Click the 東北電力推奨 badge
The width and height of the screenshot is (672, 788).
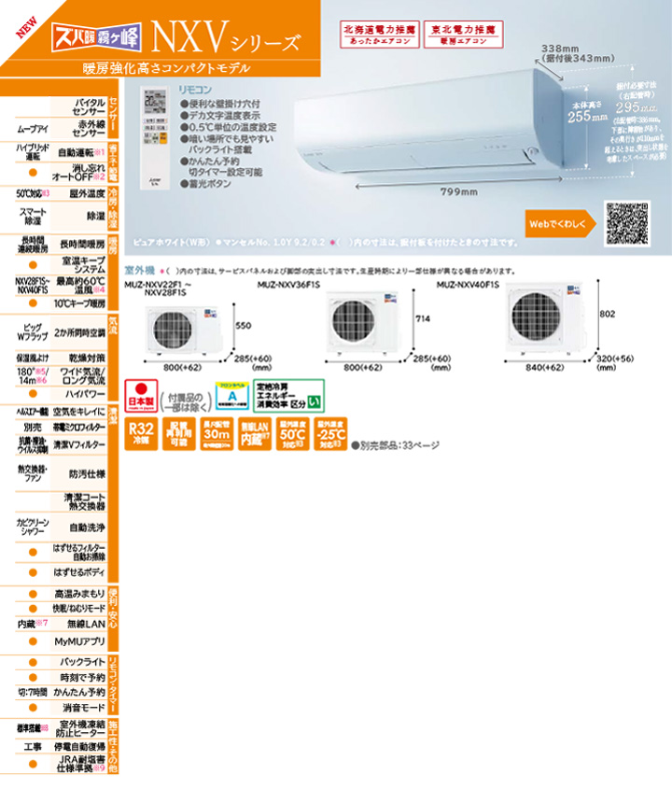click(x=464, y=35)
